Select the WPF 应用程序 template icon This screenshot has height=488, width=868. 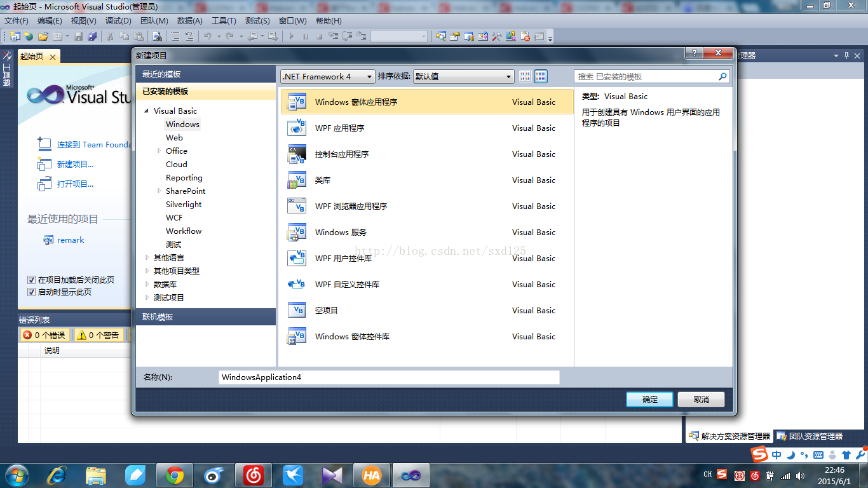(297, 128)
